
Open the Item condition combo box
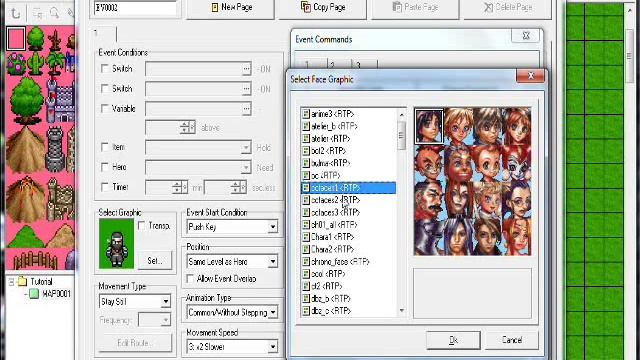click(198, 147)
